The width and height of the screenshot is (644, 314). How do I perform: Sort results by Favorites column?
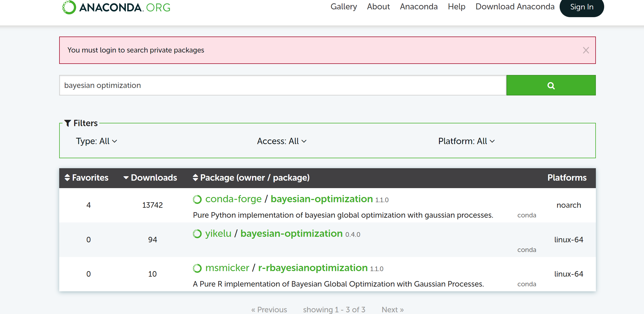pyautogui.click(x=86, y=178)
